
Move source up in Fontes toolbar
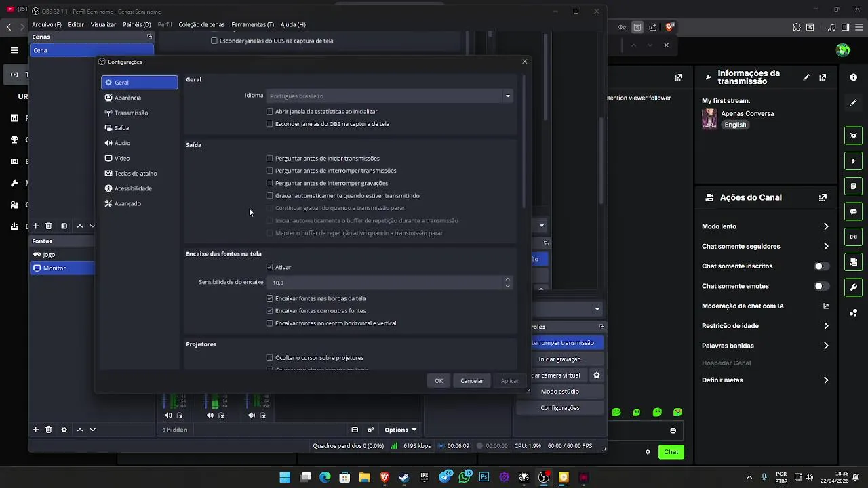[80, 430]
